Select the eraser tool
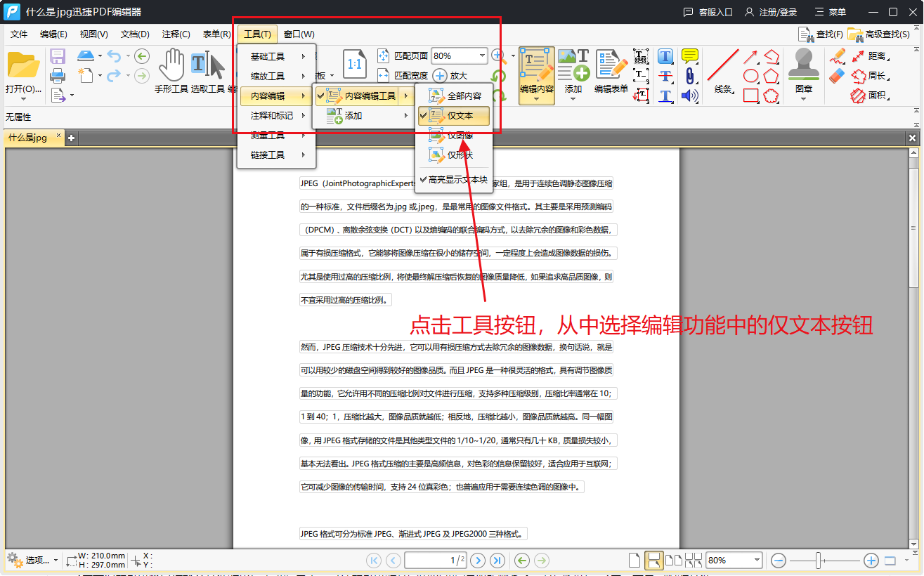The height and width of the screenshot is (576, 924). click(837, 76)
